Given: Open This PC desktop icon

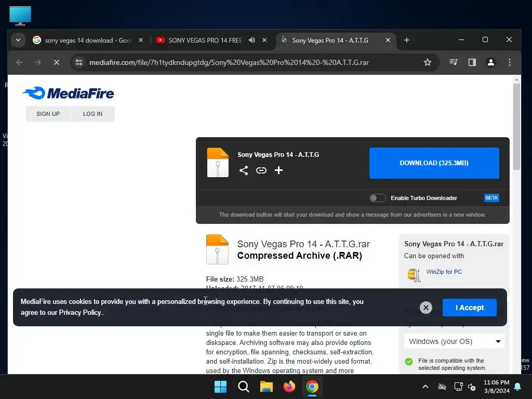Looking at the screenshot, I should 20,16.
